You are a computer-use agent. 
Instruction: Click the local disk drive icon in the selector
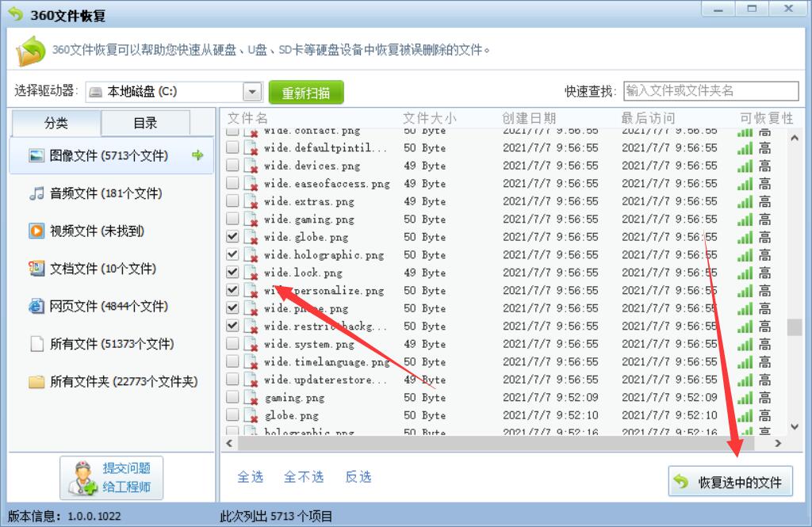(x=95, y=92)
